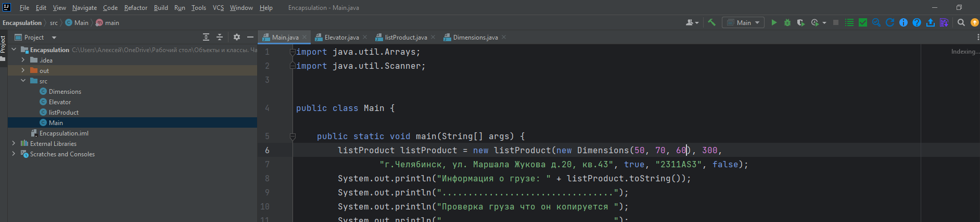Expand all in Project panel
This screenshot has height=222, width=980.
click(x=206, y=37)
